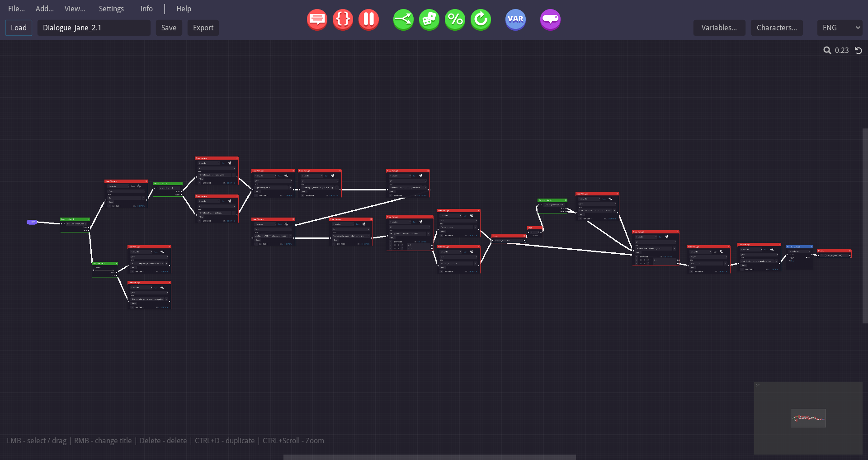Open the Add... menu
The height and width of the screenshot is (460, 868).
tap(44, 9)
